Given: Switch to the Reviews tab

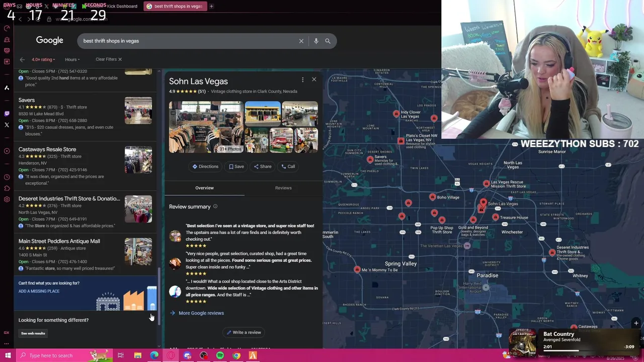Looking at the screenshot, I should [x=283, y=188].
